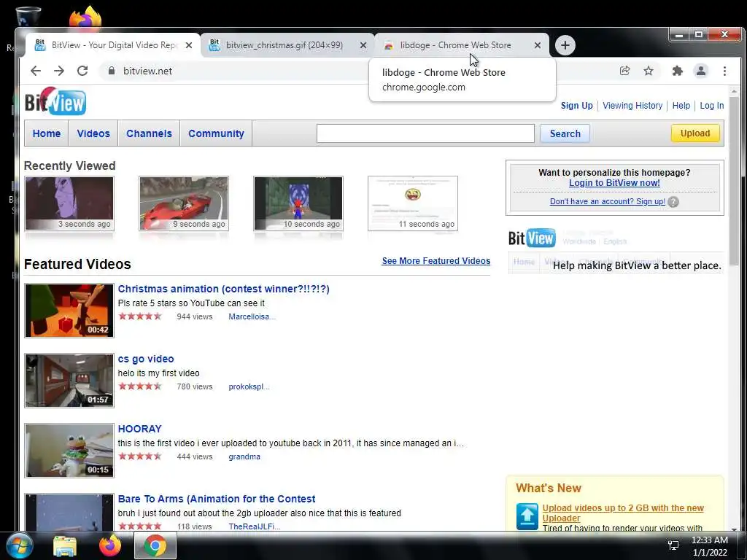The image size is (747, 560).
Task: Open the Channels navigation item
Action: pyautogui.click(x=149, y=133)
